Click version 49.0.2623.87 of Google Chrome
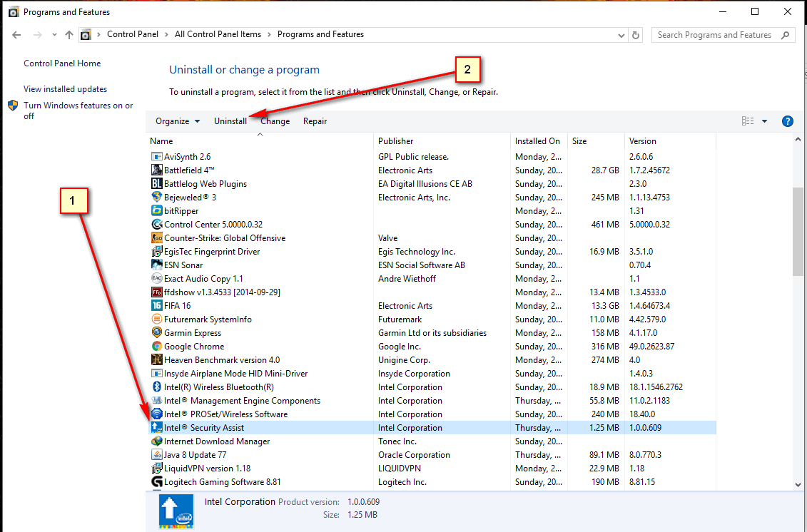This screenshot has width=807, height=532. tap(651, 347)
